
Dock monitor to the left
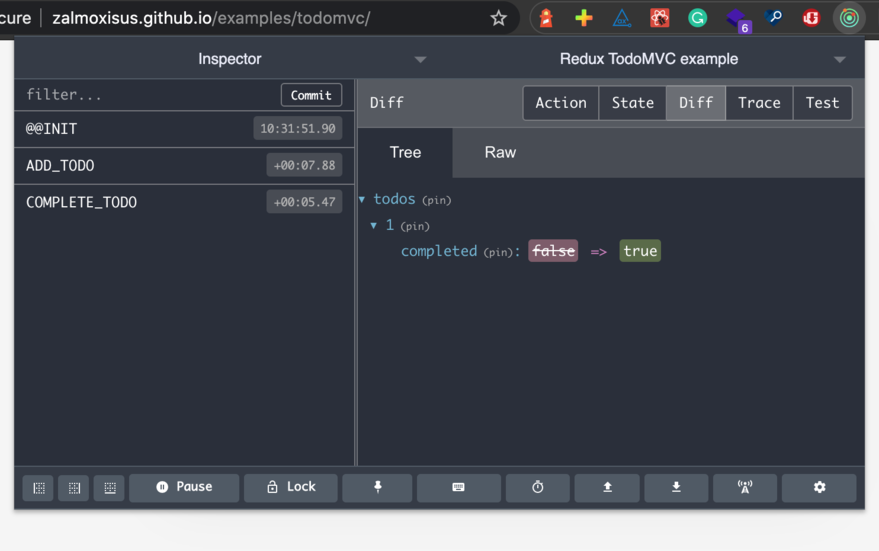39,488
